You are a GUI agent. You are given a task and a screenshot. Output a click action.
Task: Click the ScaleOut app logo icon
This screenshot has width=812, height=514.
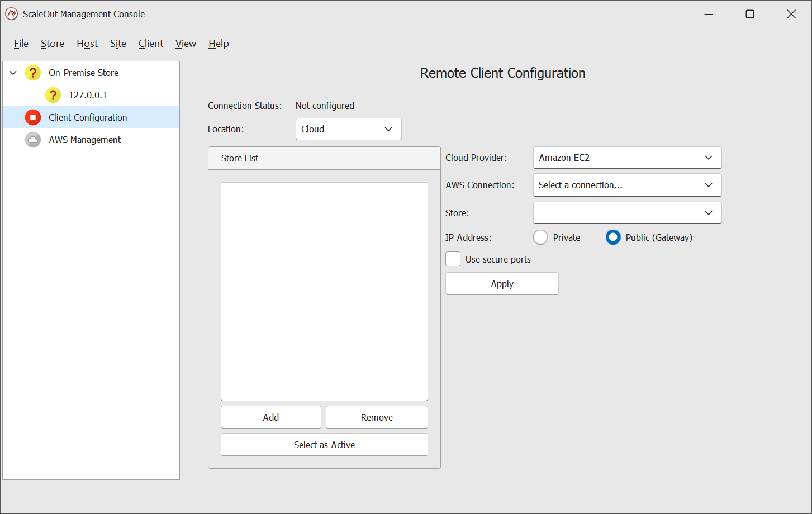click(11, 14)
